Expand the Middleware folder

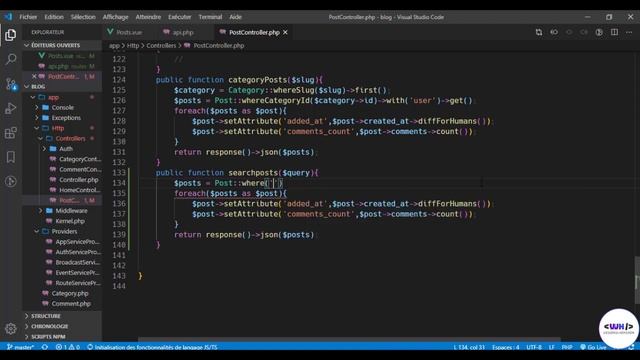point(71,211)
